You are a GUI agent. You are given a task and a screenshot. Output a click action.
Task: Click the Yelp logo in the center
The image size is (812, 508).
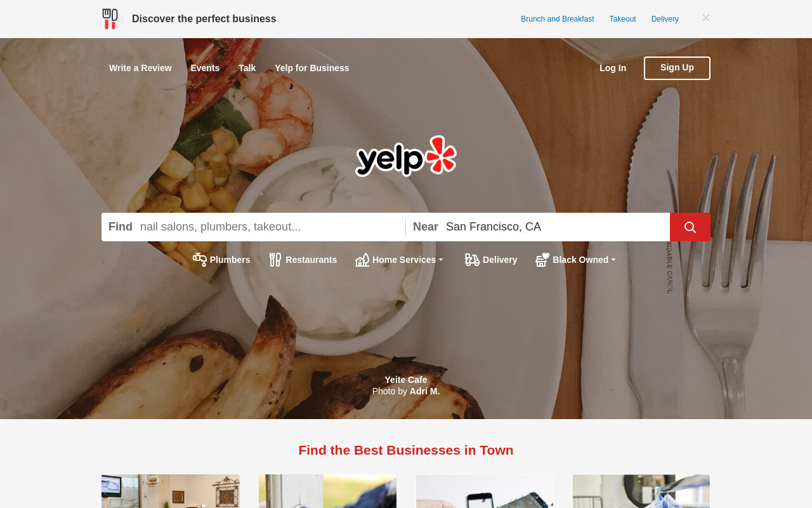(x=406, y=156)
